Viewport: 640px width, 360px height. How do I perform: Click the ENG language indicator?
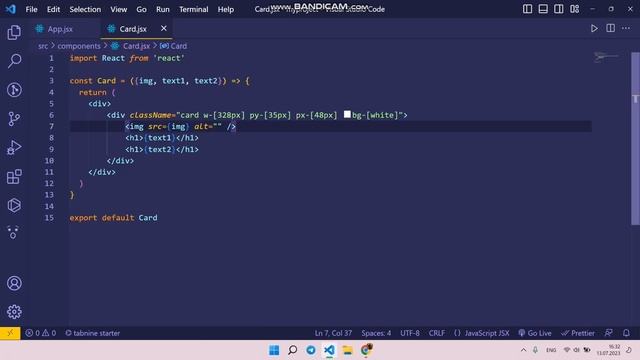tap(551, 350)
